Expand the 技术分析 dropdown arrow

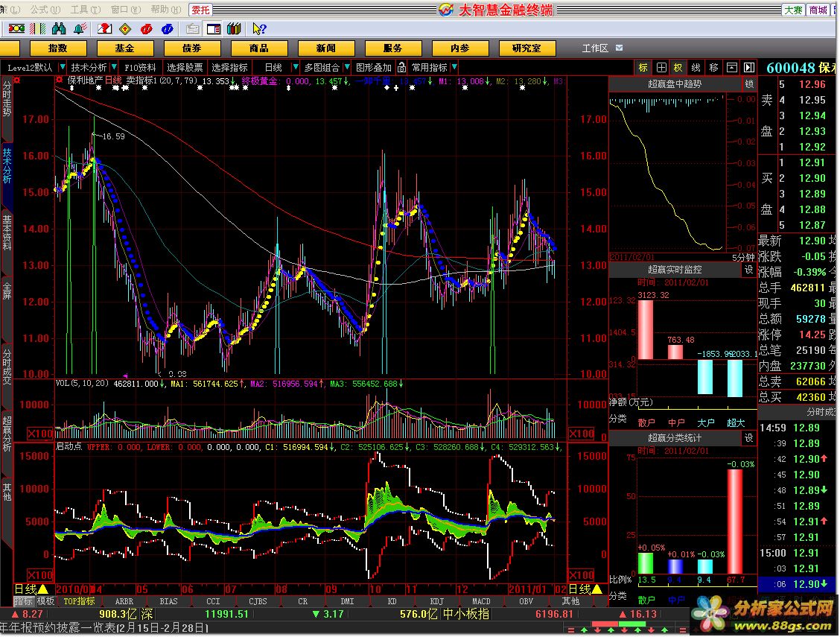(114, 68)
